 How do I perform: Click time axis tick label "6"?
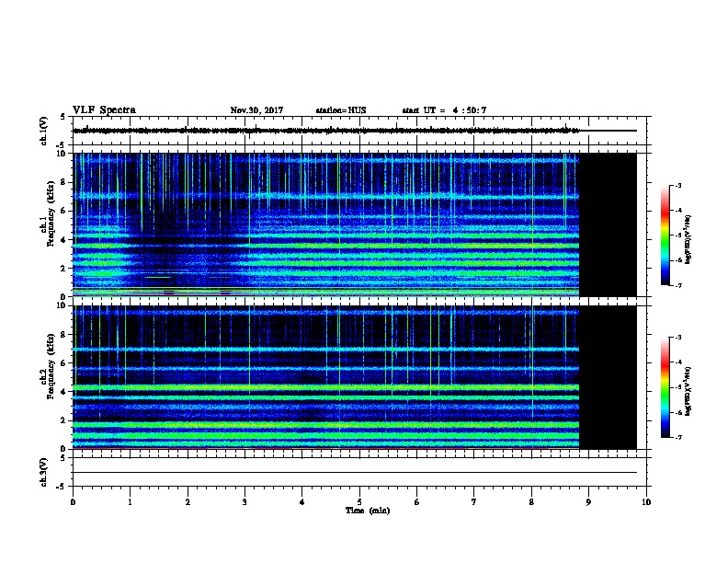click(417, 502)
